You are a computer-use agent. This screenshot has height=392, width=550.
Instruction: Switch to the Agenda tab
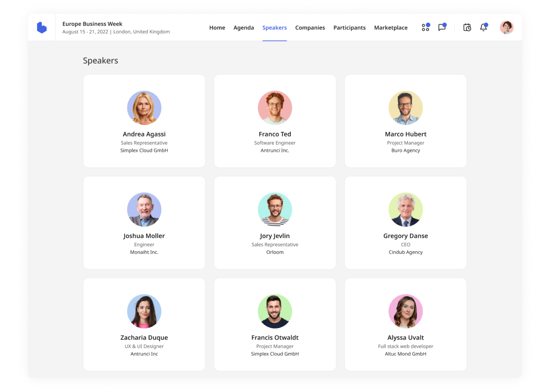pyautogui.click(x=243, y=28)
